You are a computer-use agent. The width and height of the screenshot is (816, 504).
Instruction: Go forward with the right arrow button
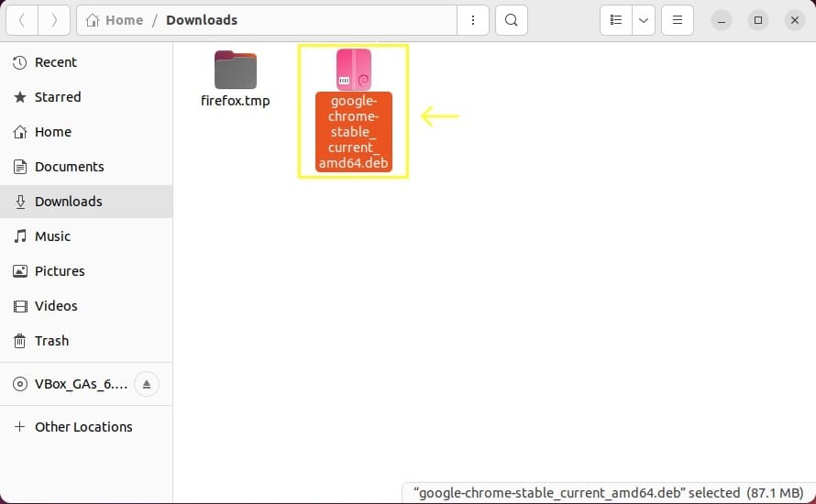(x=54, y=20)
